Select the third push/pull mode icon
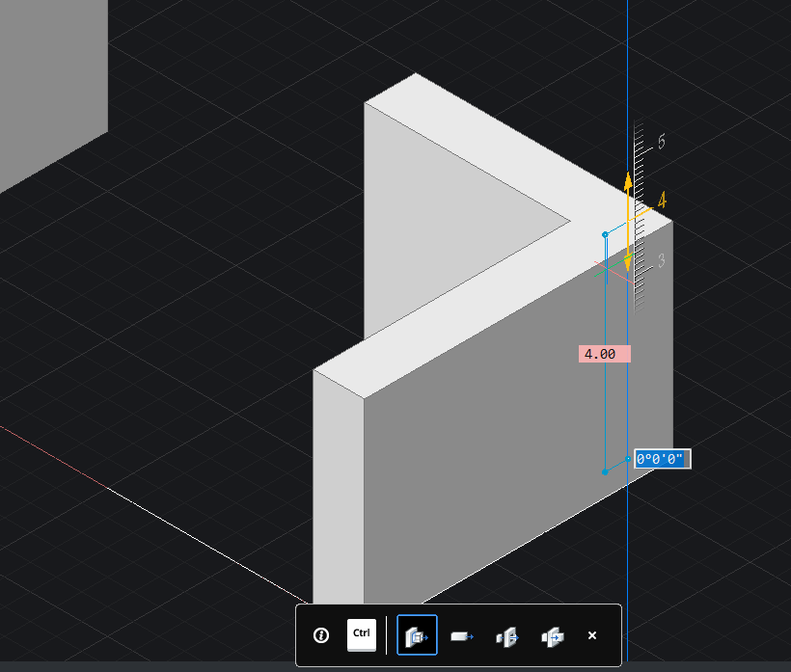Screen dimensions: 791x672 [x=507, y=636]
